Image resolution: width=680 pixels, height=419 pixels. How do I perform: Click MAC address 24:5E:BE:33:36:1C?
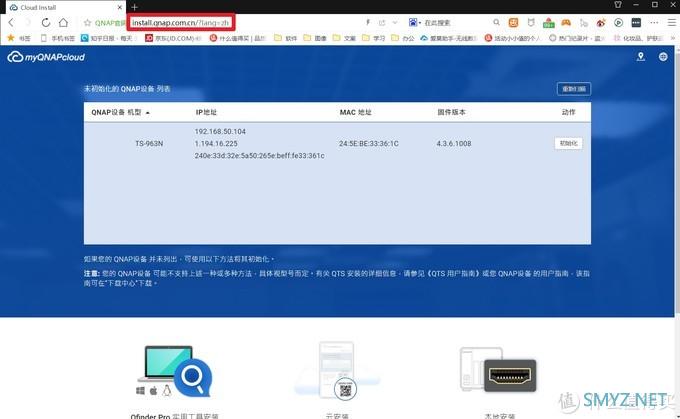point(369,144)
